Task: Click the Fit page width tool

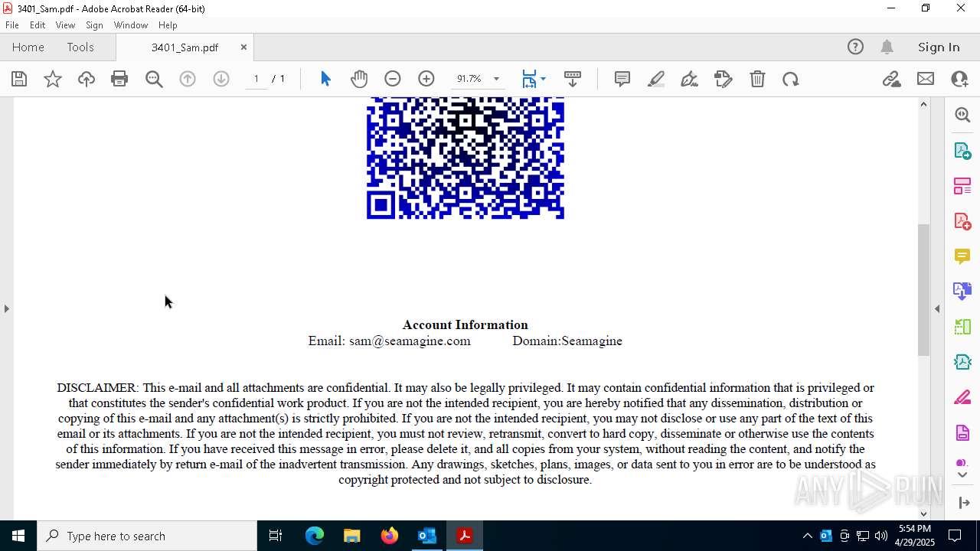Action: pyautogui.click(x=529, y=79)
